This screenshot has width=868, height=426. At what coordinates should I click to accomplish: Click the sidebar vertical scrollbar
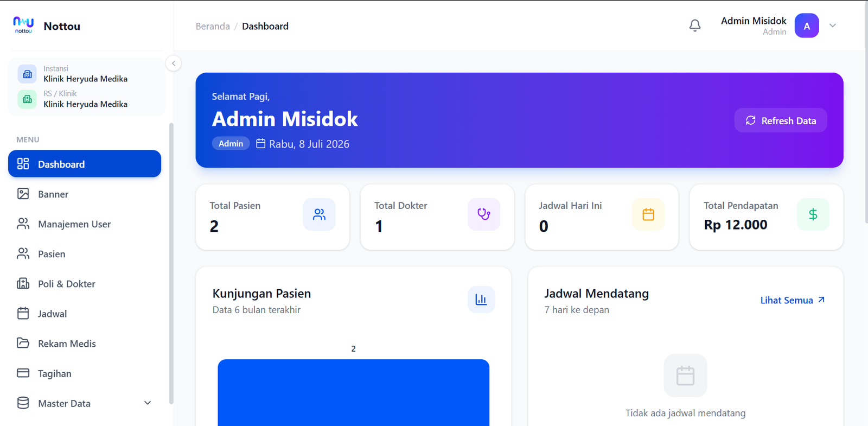coord(171,263)
